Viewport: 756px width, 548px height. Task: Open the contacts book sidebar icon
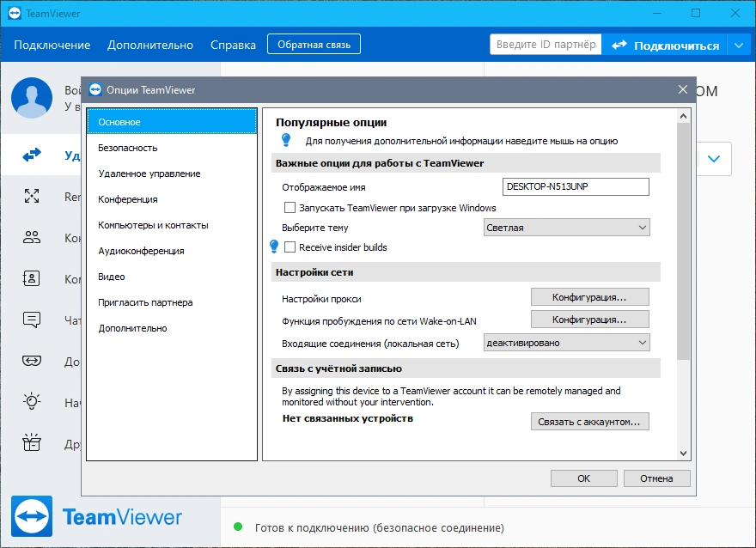pyautogui.click(x=32, y=278)
